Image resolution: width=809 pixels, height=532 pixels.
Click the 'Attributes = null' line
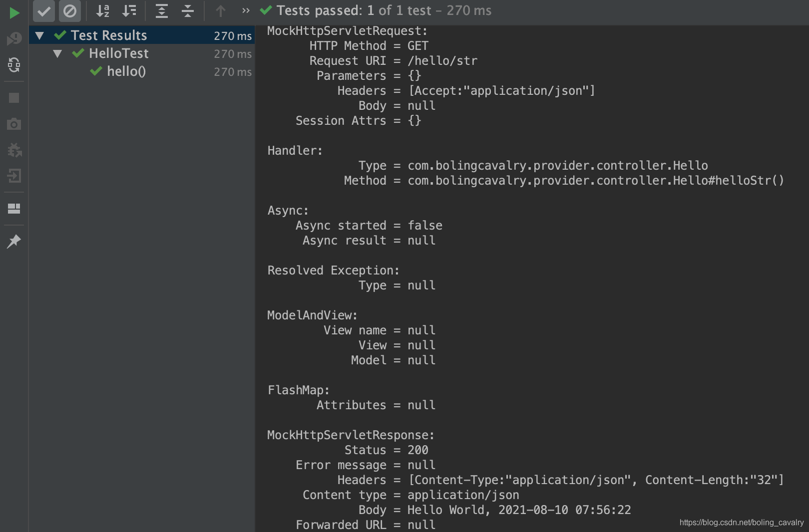coord(376,405)
